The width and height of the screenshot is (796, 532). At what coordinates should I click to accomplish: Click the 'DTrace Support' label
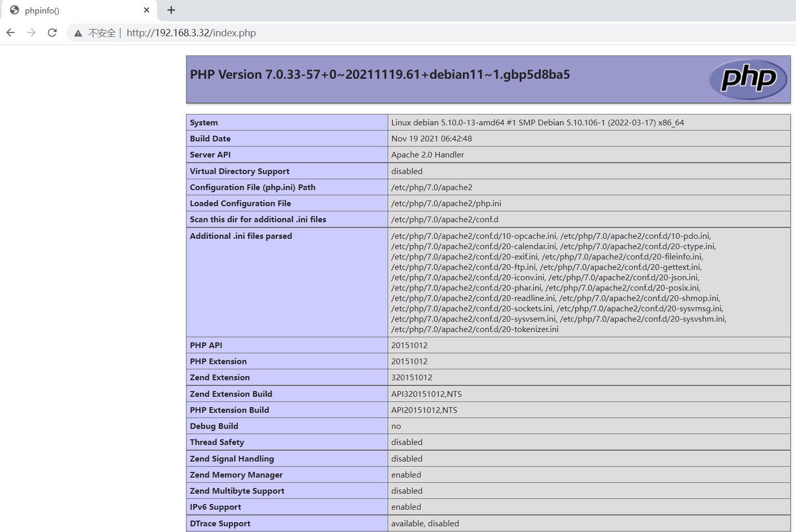(x=220, y=524)
